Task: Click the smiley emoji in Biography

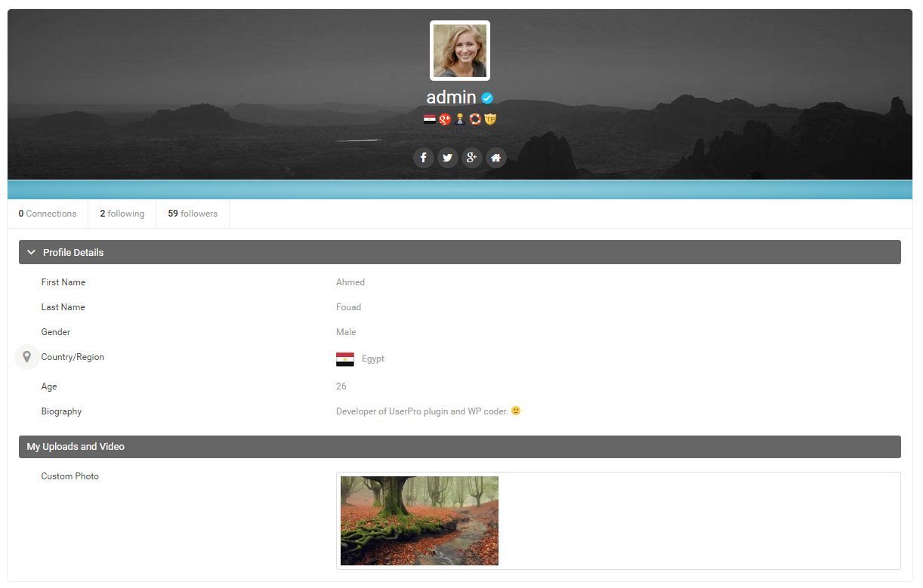Action: click(x=516, y=411)
